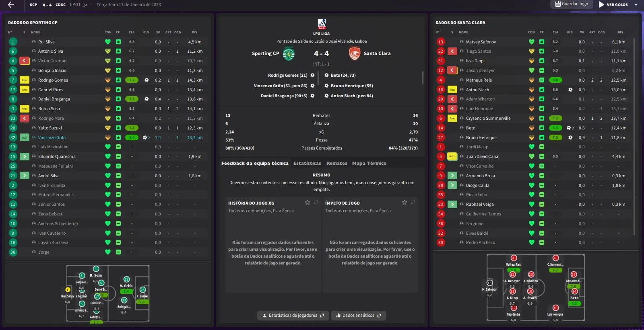Click Eduardo Quaresma's green substitution arrow
Image resolution: width=644 pixels, height=330 pixels.
[x=25, y=156]
